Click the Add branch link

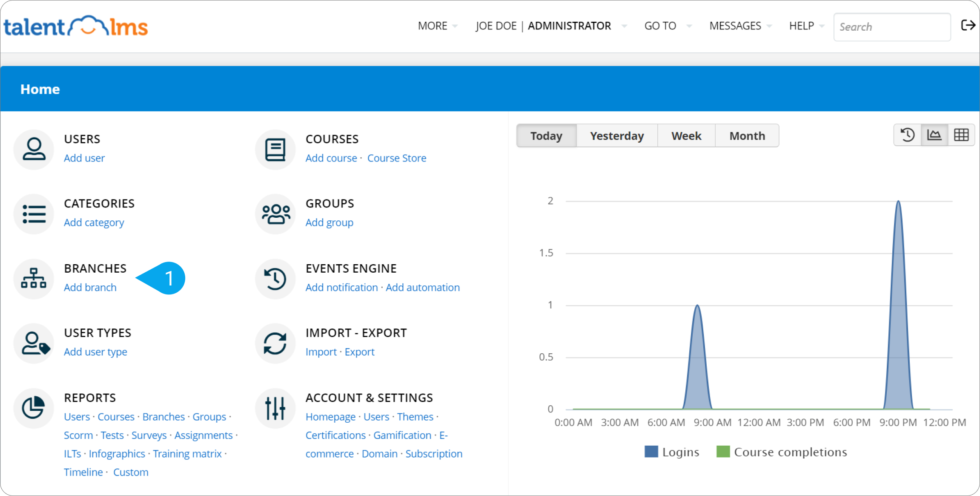point(90,288)
